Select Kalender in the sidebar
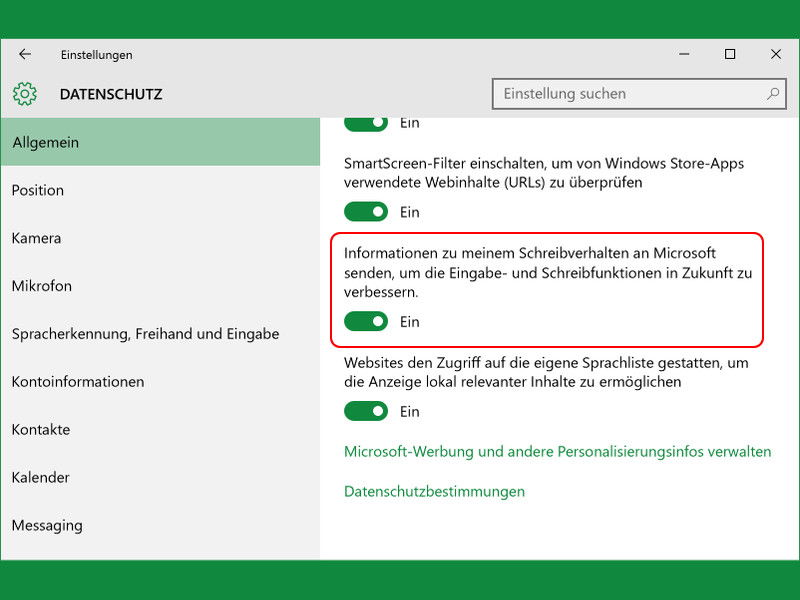This screenshot has height=600, width=800. point(160,478)
